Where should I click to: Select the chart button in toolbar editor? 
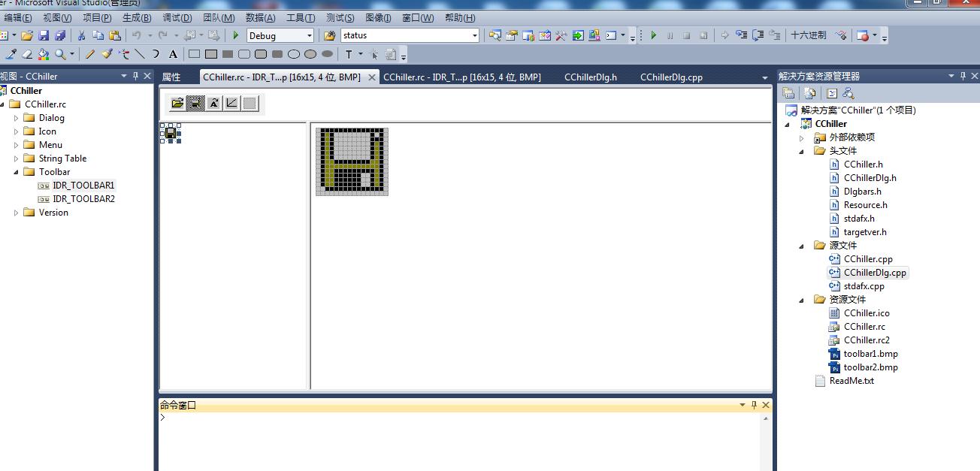click(x=231, y=103)
